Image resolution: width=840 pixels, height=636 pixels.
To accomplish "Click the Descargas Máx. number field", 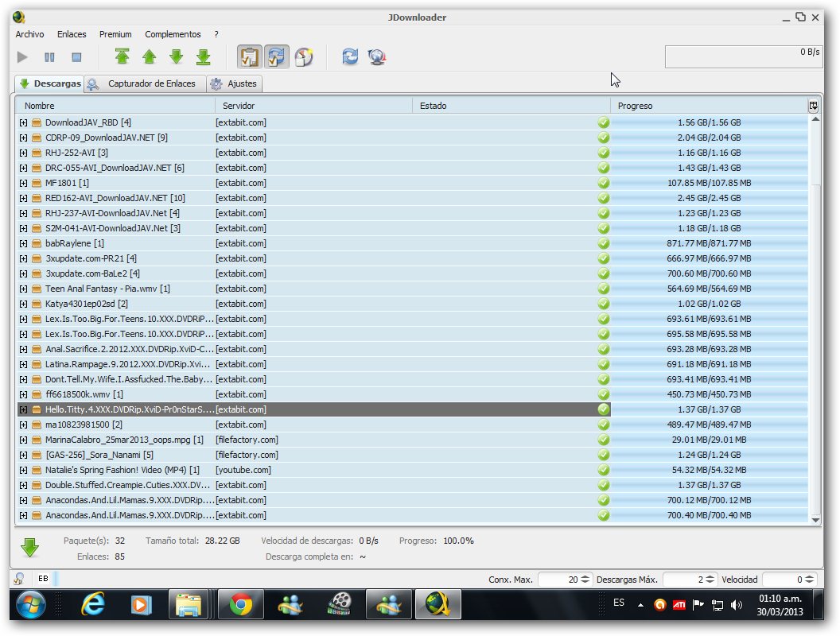I will (690, 580).
